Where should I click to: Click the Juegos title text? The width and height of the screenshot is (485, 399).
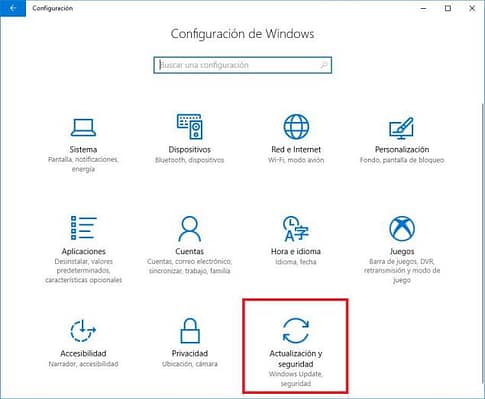pyautogui.click(x=402, y=252)
